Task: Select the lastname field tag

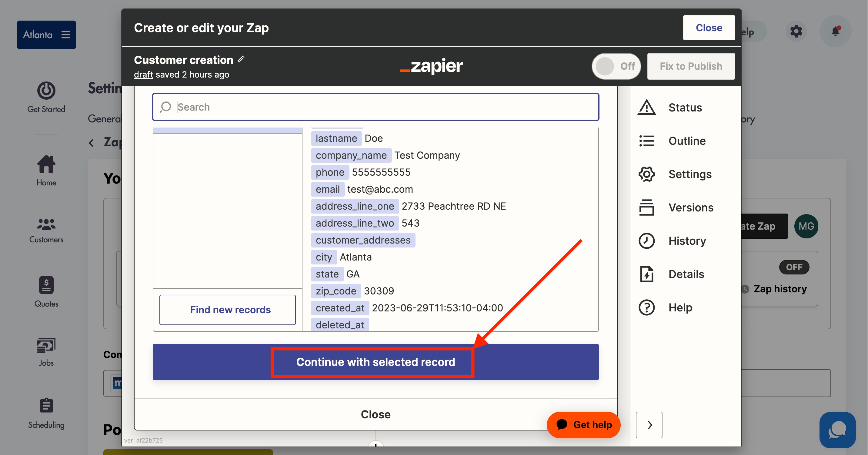Action: [x=336, y=138]
